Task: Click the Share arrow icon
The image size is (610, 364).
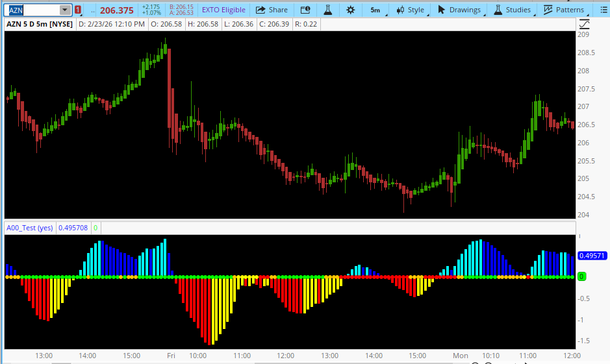Action: click(261, 10)
